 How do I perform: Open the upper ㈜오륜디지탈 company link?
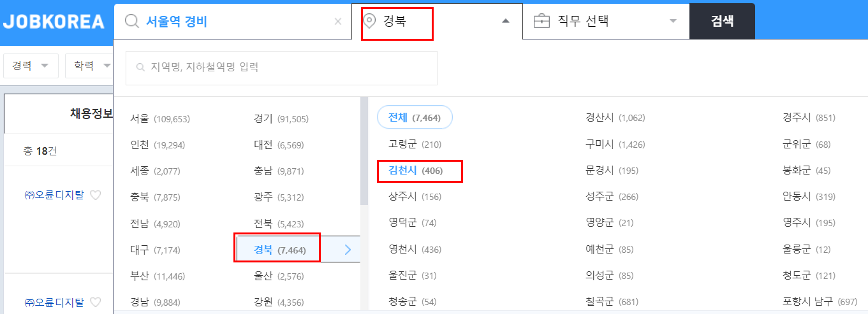(x=54, y=196)
